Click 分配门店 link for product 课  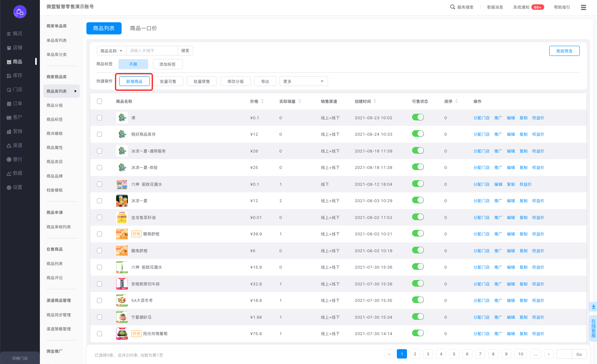click(x=481, y=118)
